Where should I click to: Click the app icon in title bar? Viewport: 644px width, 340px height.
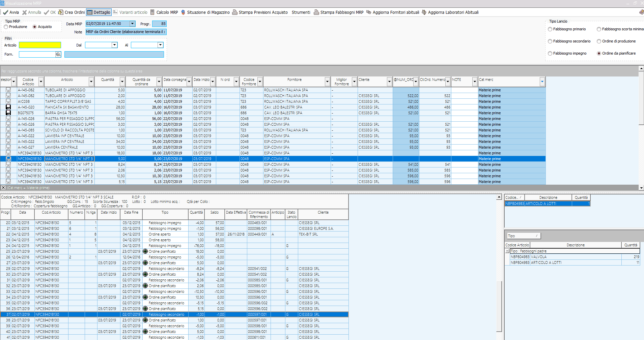[x=2, y=3]
